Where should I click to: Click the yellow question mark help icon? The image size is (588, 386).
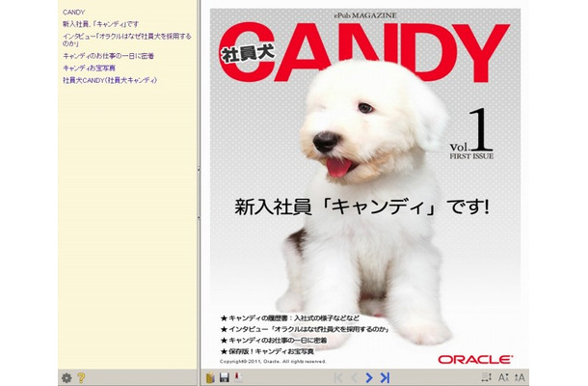coord(81,377)
